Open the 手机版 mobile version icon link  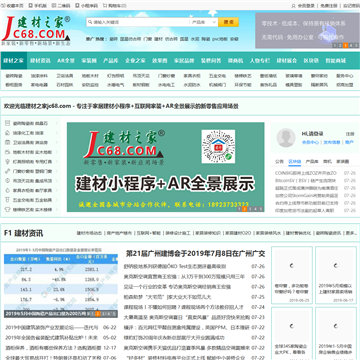31,6
